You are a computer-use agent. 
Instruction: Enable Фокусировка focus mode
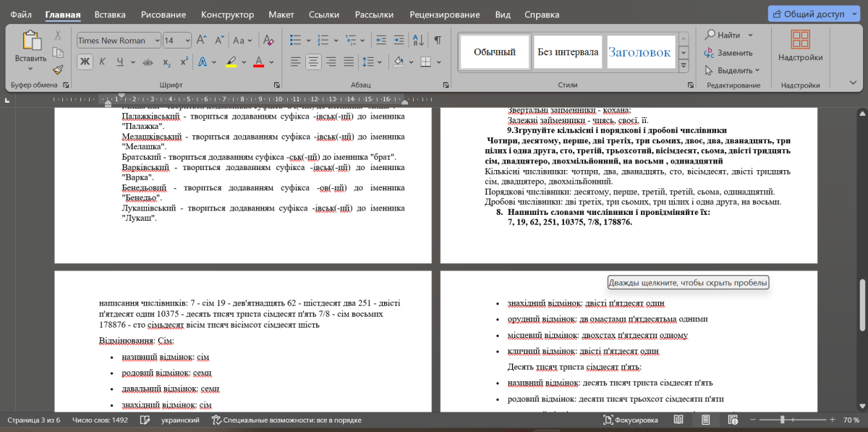coord(631,420)
